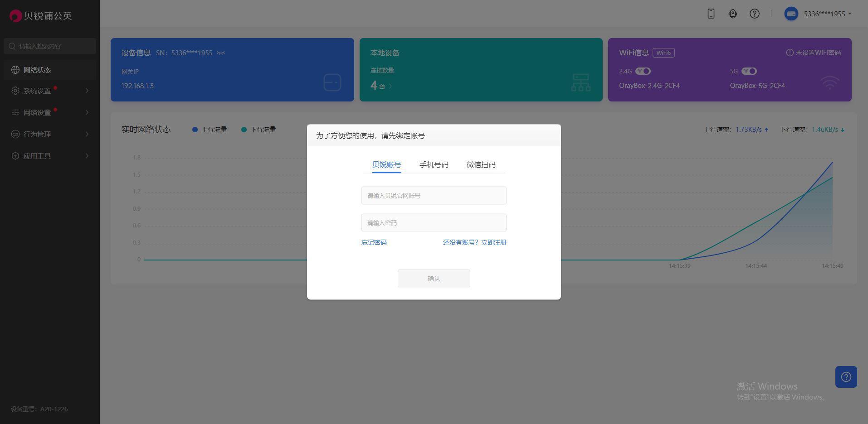Click the 请输入贝锐官网账号 input field
The height and width of the screenshot is (424, 868).
(x=434, y=195)
